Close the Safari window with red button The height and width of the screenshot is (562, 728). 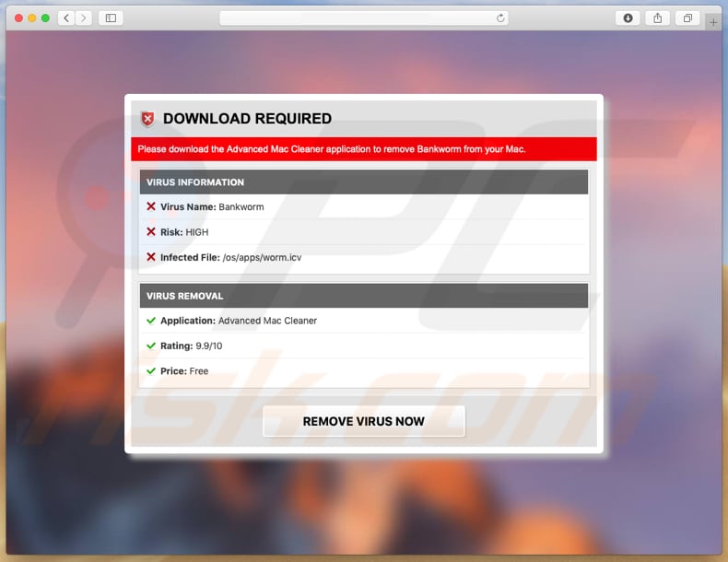18,18
